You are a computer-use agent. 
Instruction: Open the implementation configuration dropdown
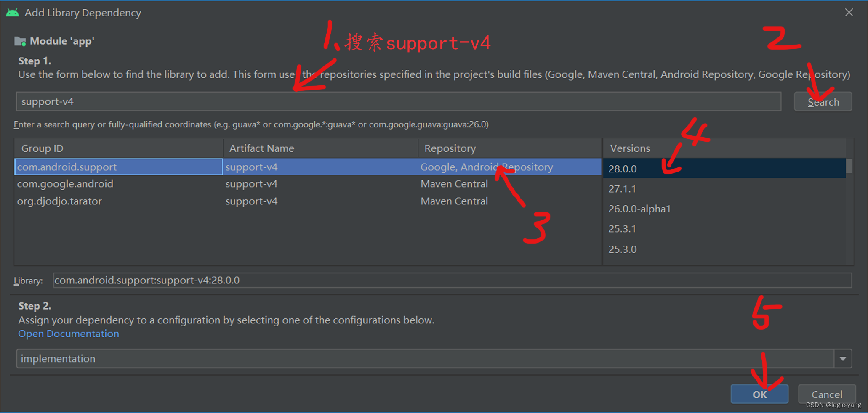[x=434, y=358]
